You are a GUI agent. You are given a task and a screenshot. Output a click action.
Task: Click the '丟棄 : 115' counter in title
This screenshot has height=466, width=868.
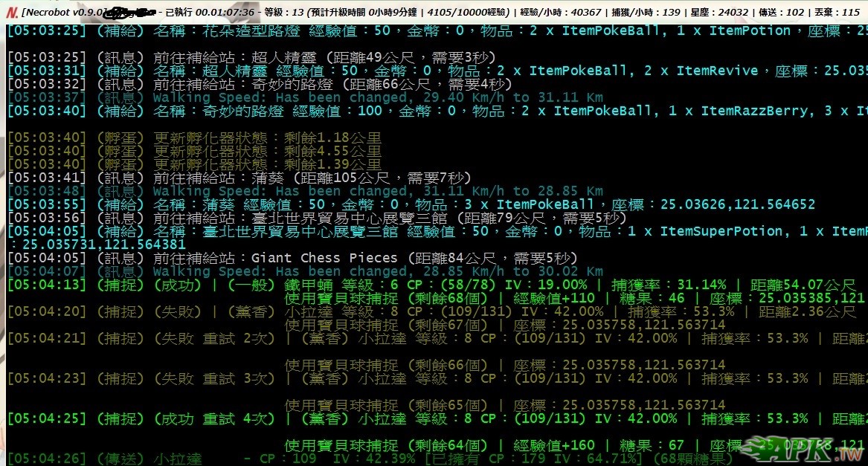[x=837, y=12]
